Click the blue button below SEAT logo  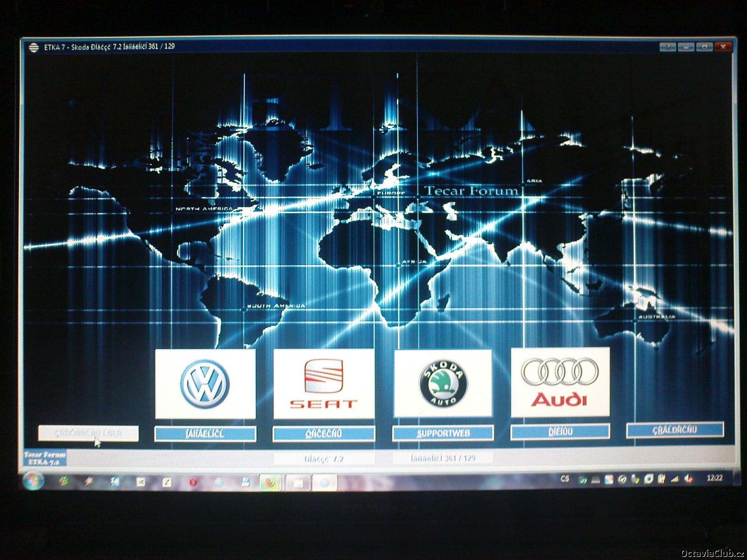(x=324, y=434)
